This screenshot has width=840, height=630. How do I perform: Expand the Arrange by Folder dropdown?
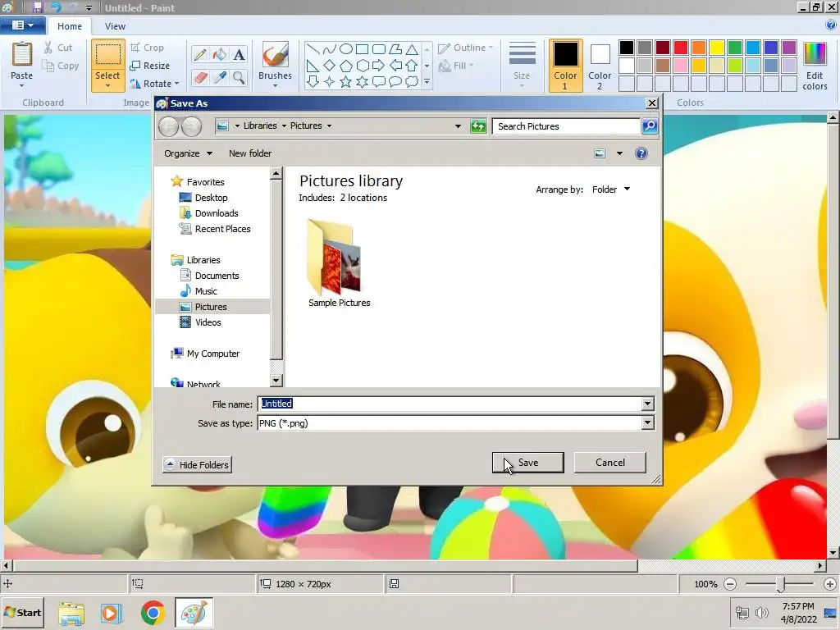[x=610, y=189]
